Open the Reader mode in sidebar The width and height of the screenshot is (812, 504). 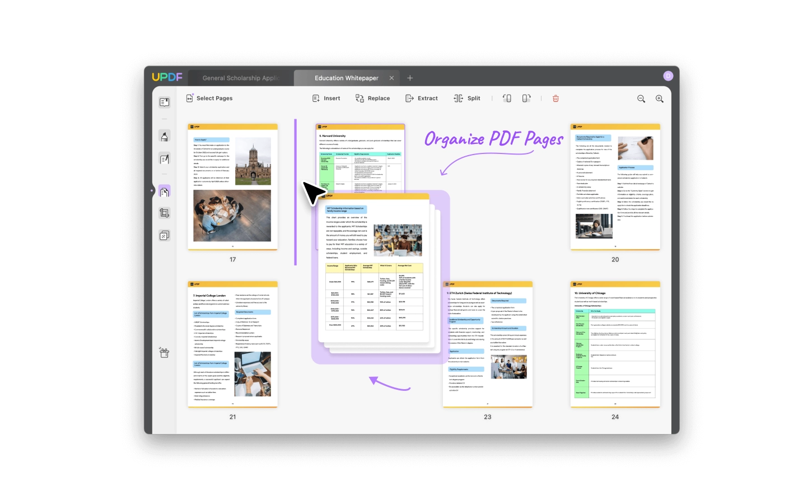(x=164, y=102)
